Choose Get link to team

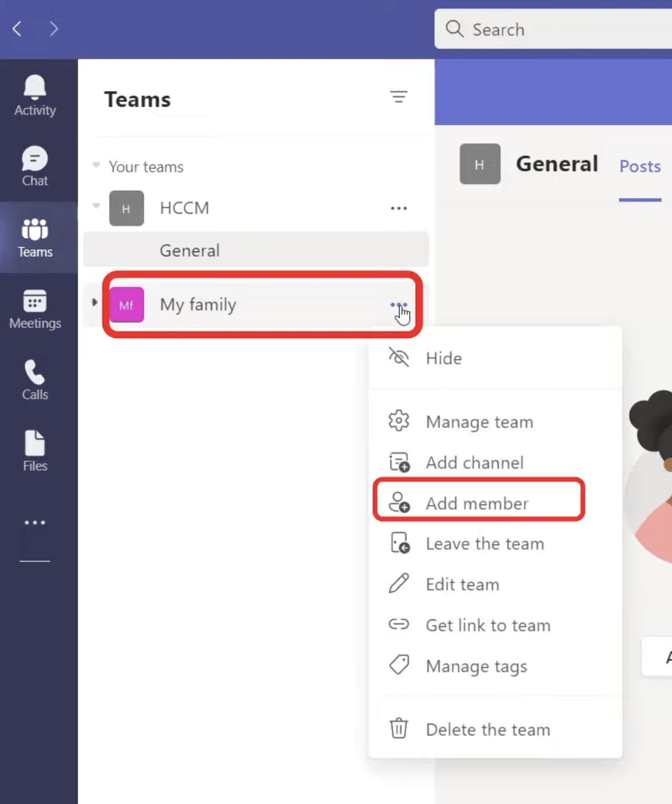point(496,625)
